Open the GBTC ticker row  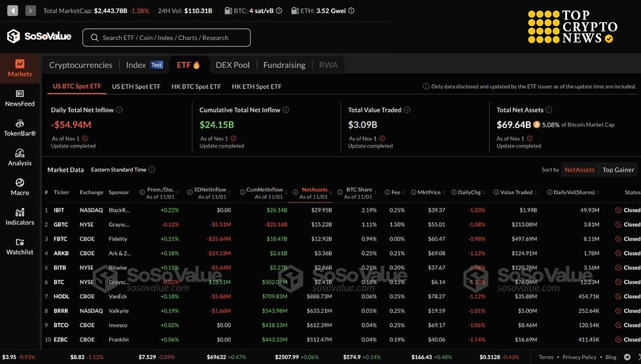341,224
